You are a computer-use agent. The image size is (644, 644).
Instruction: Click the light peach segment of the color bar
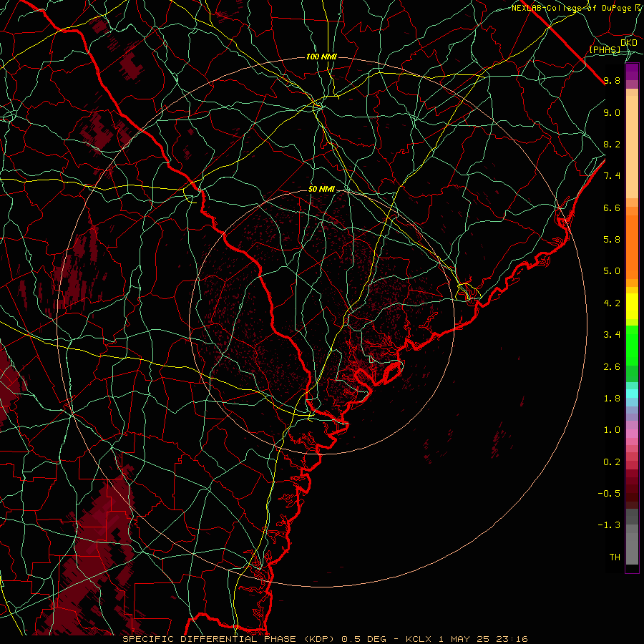[632, 147]
